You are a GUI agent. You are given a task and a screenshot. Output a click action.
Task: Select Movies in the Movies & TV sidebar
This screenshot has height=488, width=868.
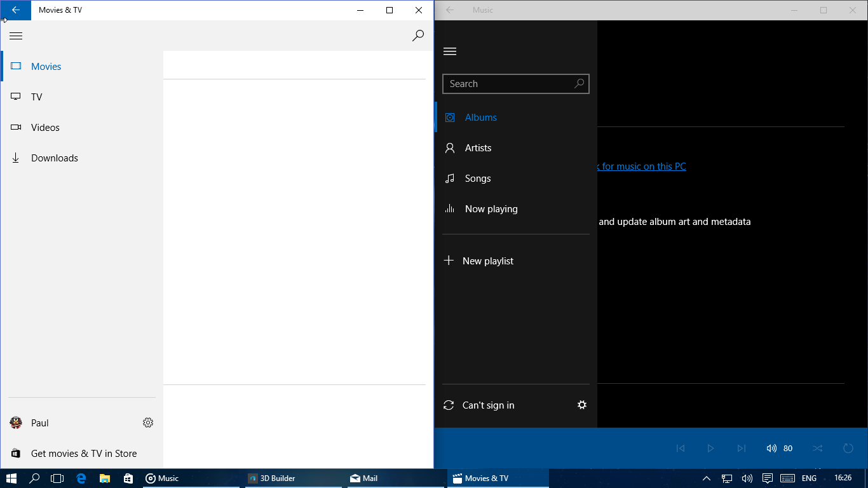tap(82, 66)
